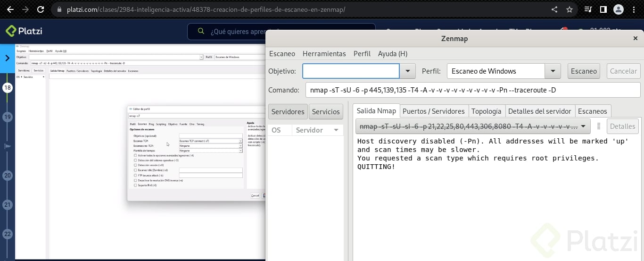The height and width of the screenshot is (261, 644).
Task: Enable 'Detección del sistema operativo (-O)' checkbox
Action: (x=135, y=160)
